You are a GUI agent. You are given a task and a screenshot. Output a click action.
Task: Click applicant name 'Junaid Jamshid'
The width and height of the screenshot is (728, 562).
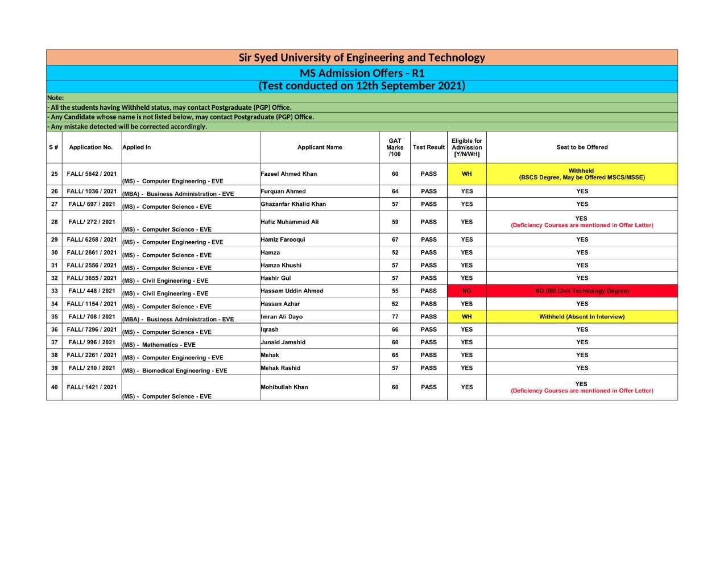tap(283, 342)
